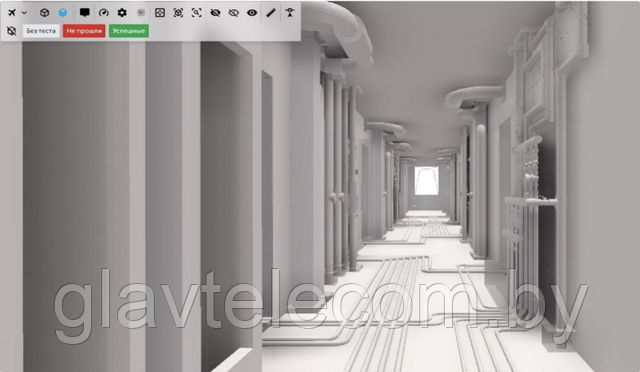This screenshot has width=640, height=372.
Task: Open the speedometer performance panel
Action: click(x=104, y=13)
